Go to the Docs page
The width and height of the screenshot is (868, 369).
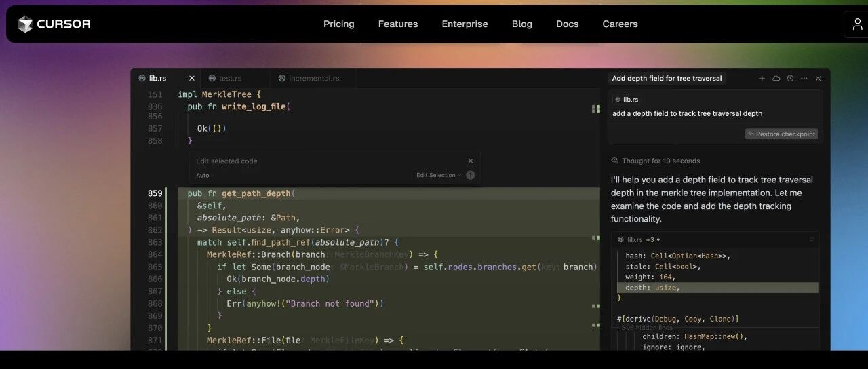(568, 24)
